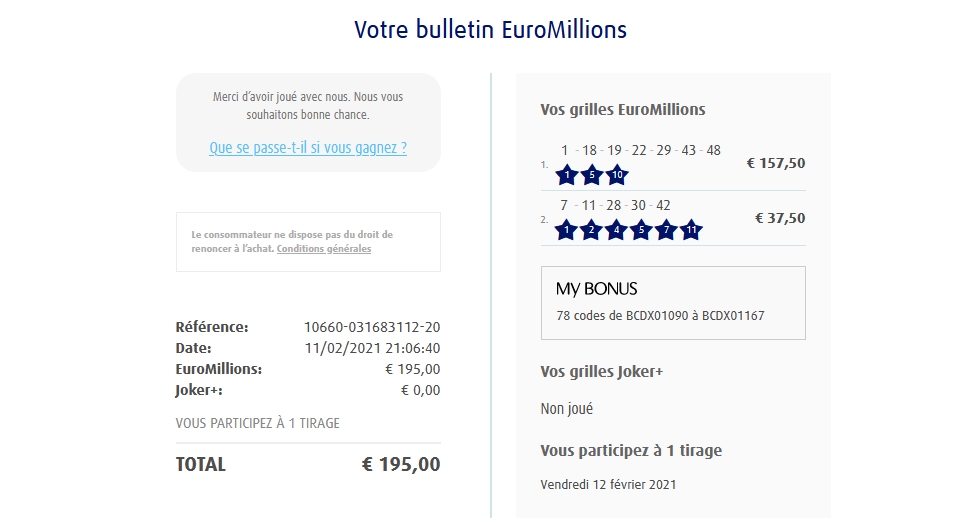Click the € 157,50 price of grid 1
Screen dimensions: 978x526
click(776, 163)
